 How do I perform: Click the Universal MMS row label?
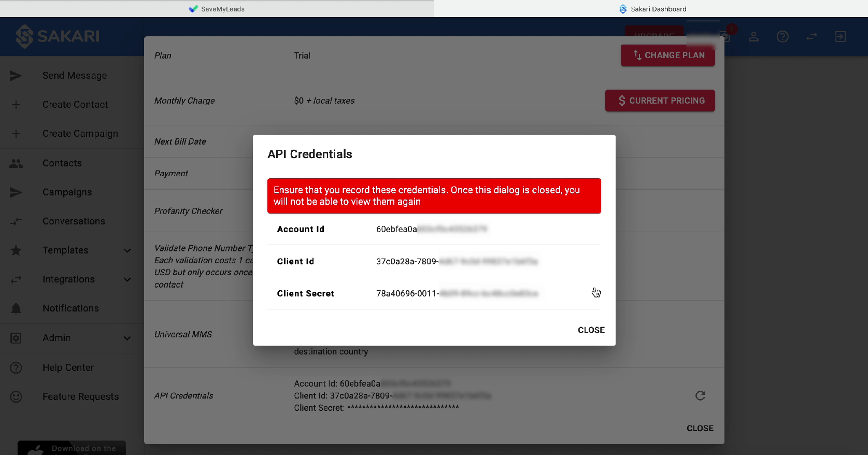pos(183,334)
